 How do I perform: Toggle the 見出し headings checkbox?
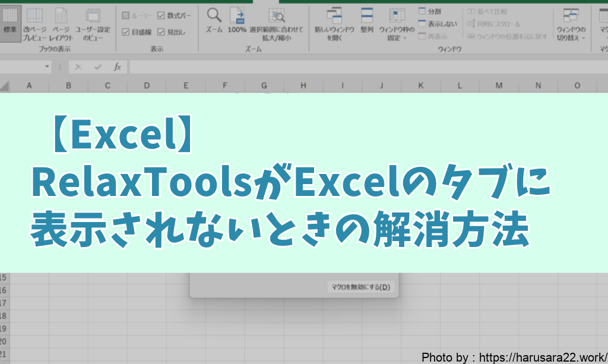(161, 32)
